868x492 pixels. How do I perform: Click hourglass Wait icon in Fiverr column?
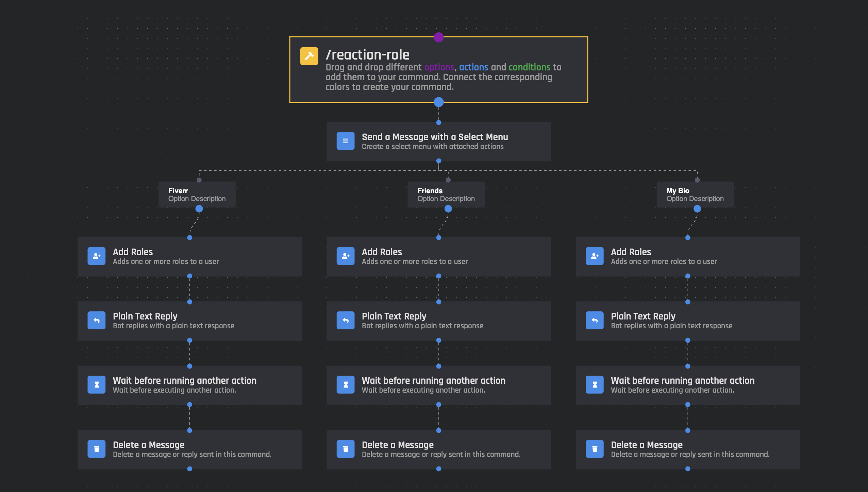97,384
